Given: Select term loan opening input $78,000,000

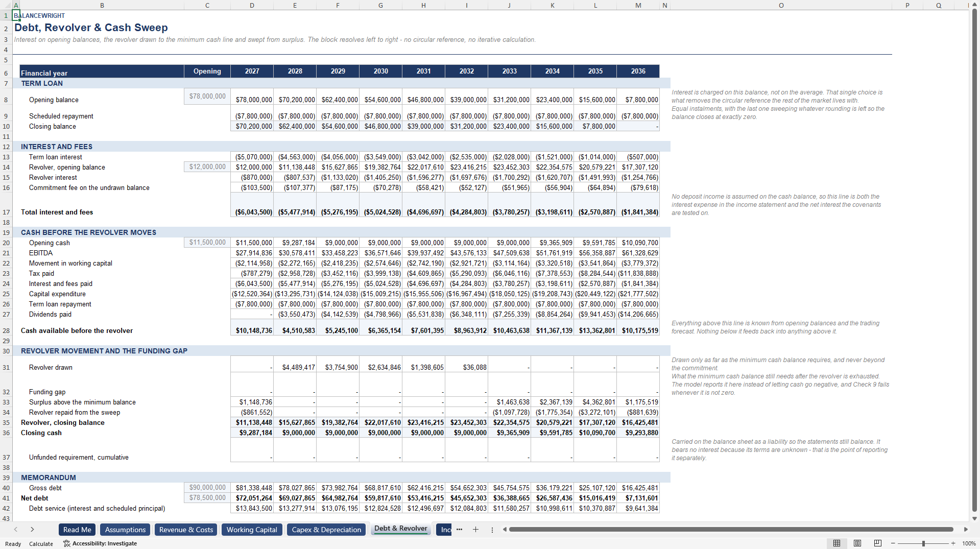Looking at the screenshot, I should coord(207,96).
